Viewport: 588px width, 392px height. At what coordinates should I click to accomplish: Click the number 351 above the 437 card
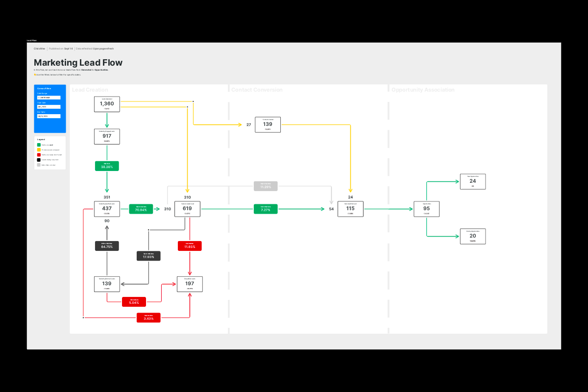107,197
